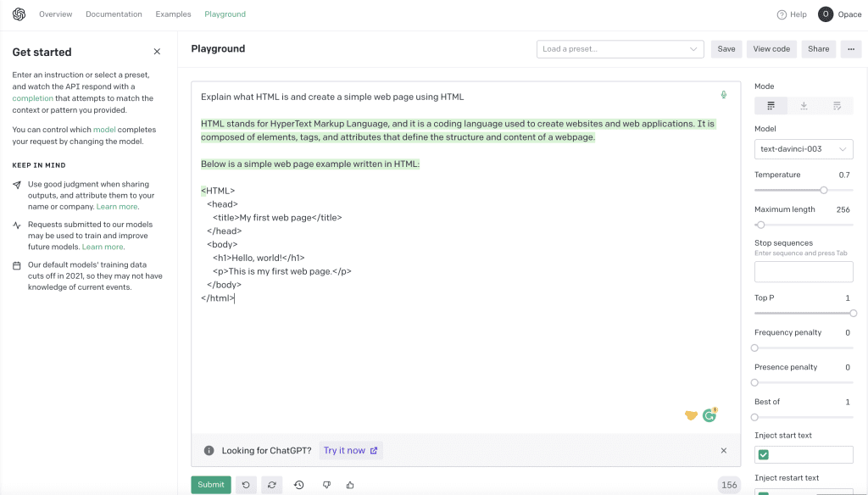
Task: Open the Load a preset dropdown
Action: 620,49
